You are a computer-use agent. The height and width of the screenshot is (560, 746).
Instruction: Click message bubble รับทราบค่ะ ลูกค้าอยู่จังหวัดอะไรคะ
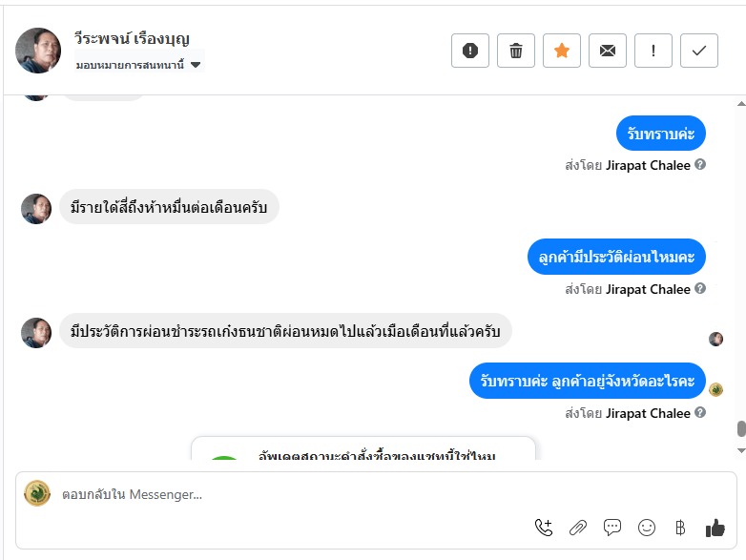(x=588, y=380)
